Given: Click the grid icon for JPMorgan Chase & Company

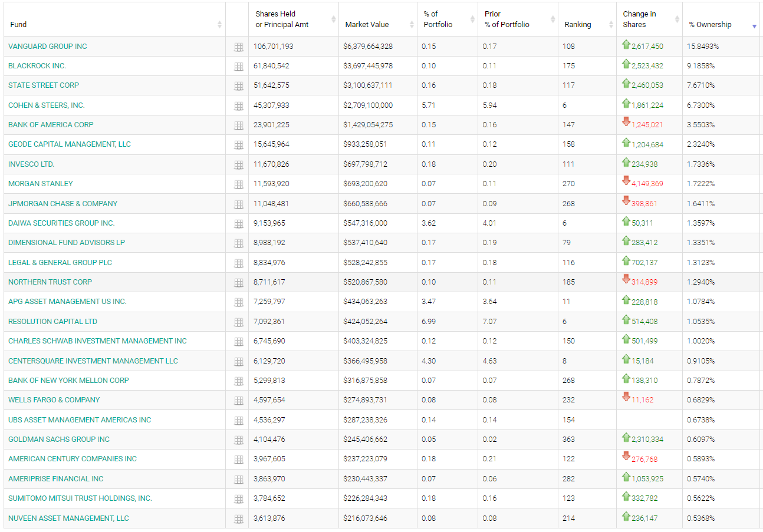Looking at the screenshot, I should (x=239, y=204).
